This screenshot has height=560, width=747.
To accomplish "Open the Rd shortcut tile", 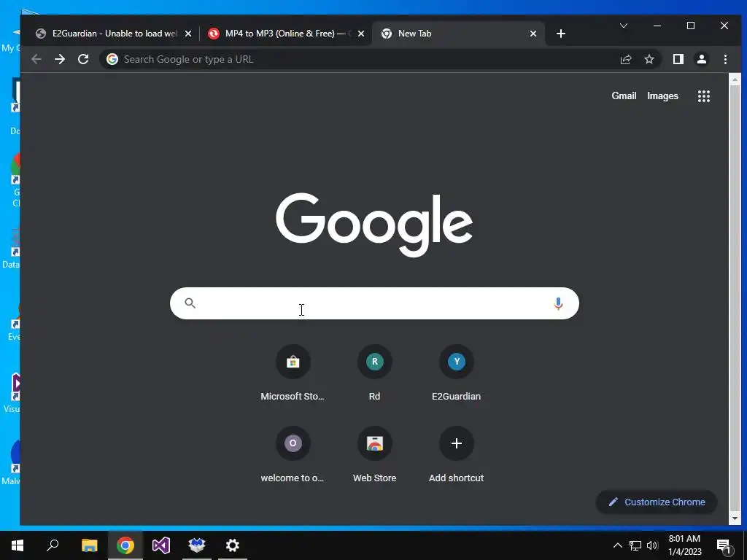I will pos(374,373).
